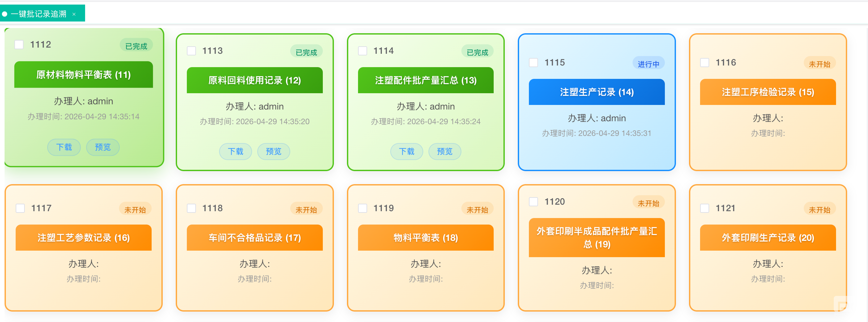Click the 进行中 status badge
Image resolution: width=868 pixels, height=322 pixels.
(x=648, y=64)
